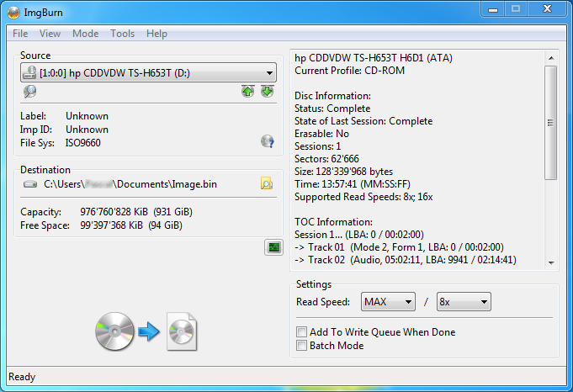Image resolution: width=573 pixels, height=392 pixels.
Task: Click the disc help icon beside File Sys
Action: pyautogui.click(x=268, y=141)
